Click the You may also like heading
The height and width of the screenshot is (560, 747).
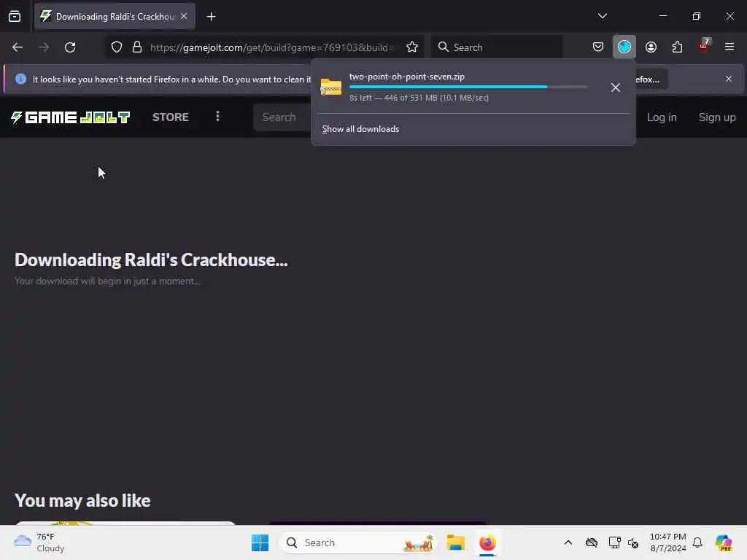[x=82, y=501]
